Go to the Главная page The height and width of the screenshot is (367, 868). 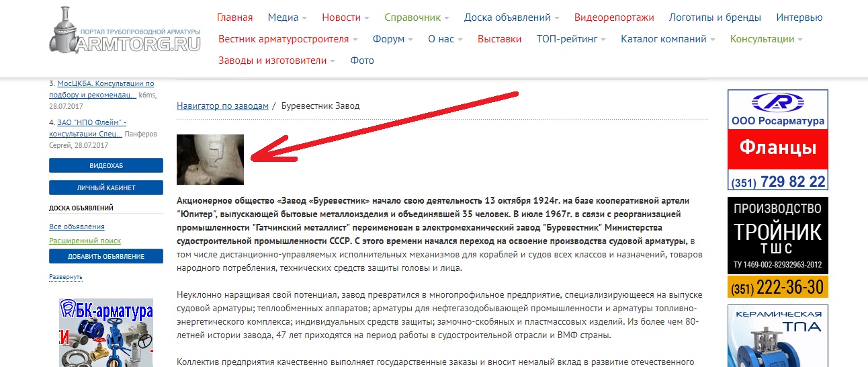coord(234,17)
